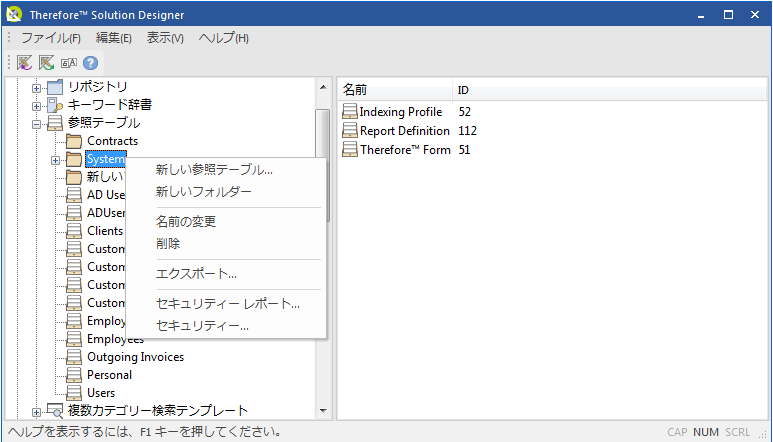Click ID value 51
This screenshot has height=442, width=773.
click(x=464, y=150)
